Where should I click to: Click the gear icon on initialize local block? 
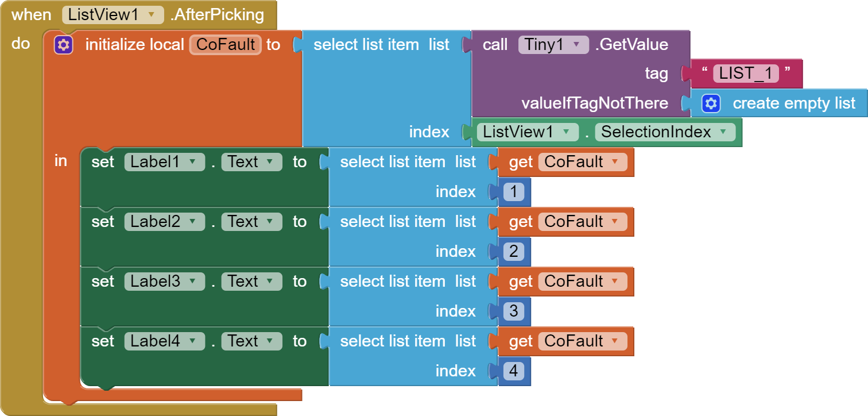63,45
